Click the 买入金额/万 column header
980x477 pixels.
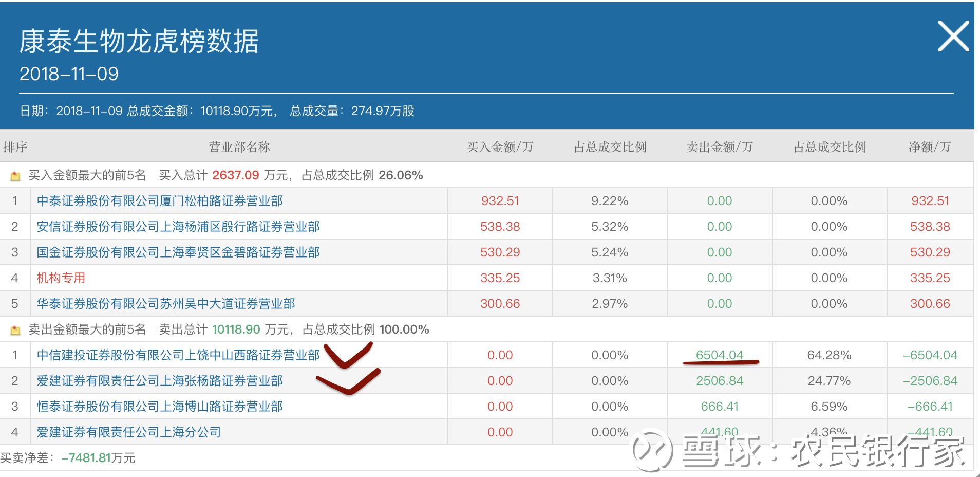pos(500,147)
